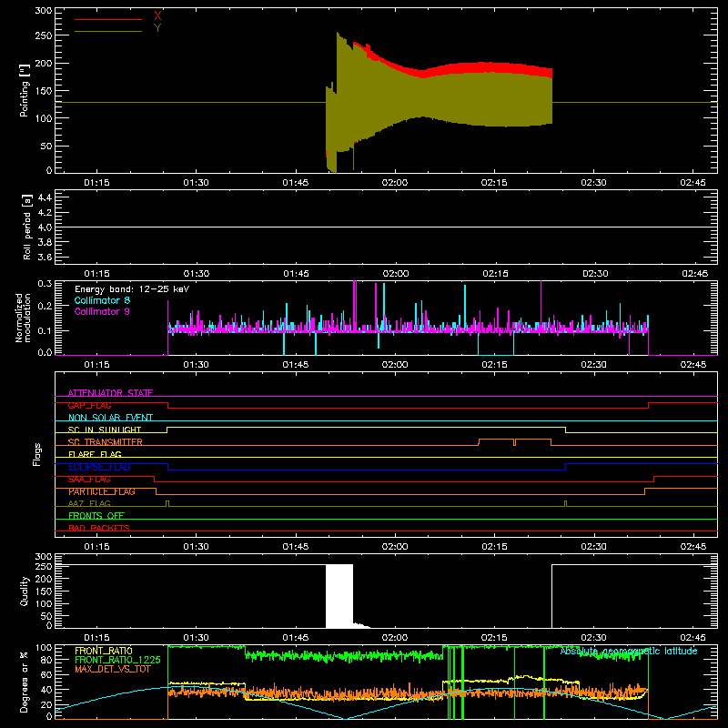Click the 02:00 label under Pointing plot
The image size is (728, 728).
395,183
